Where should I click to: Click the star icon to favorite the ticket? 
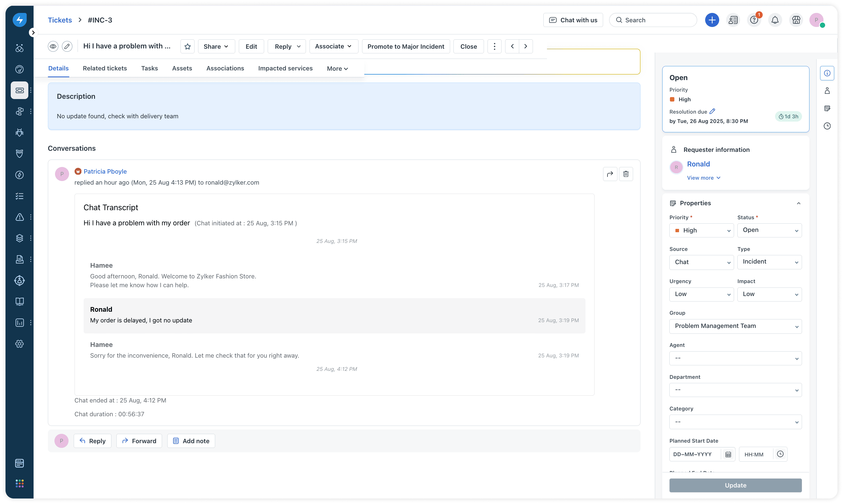pyautogui.click(x=187, y=46)
